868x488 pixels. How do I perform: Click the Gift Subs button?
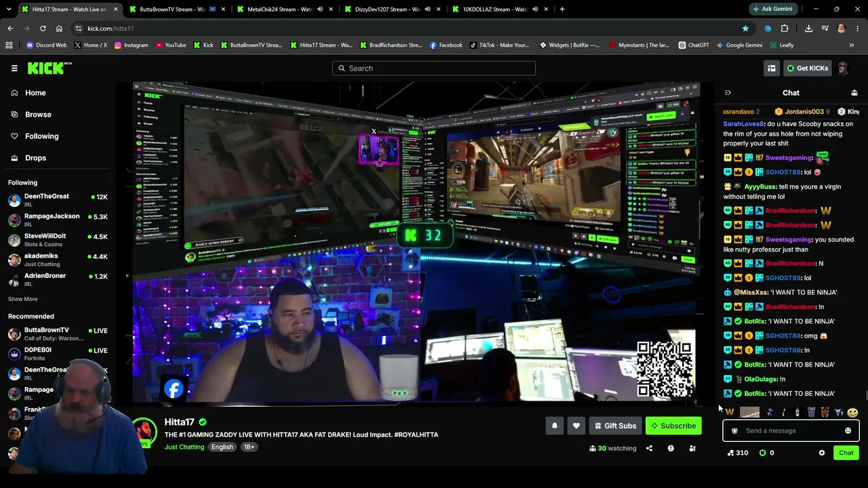pyautogui.click(x=615, y=426)
